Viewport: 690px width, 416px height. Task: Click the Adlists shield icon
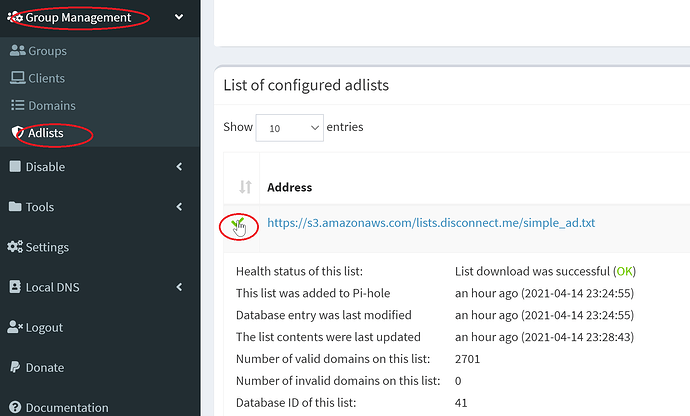click(x=18, y=133)
